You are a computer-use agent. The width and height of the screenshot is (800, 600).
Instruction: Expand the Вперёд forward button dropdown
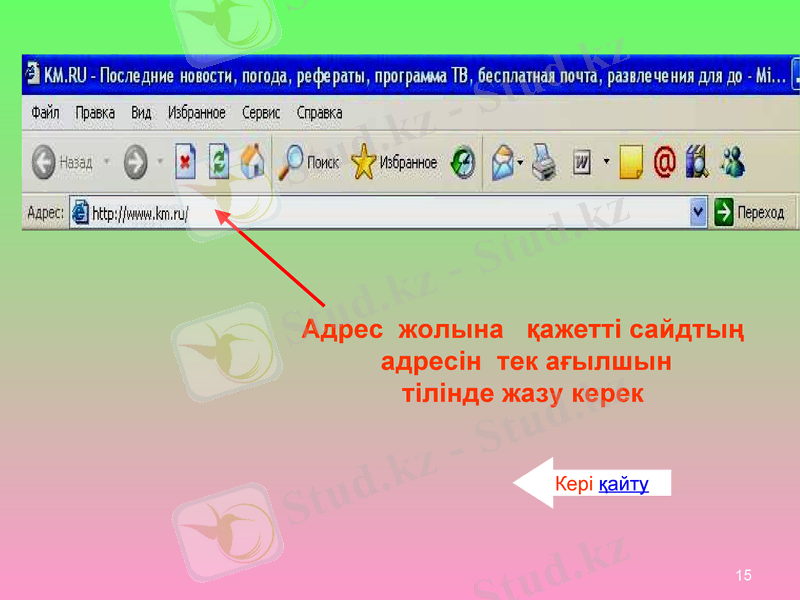point(160,161)
